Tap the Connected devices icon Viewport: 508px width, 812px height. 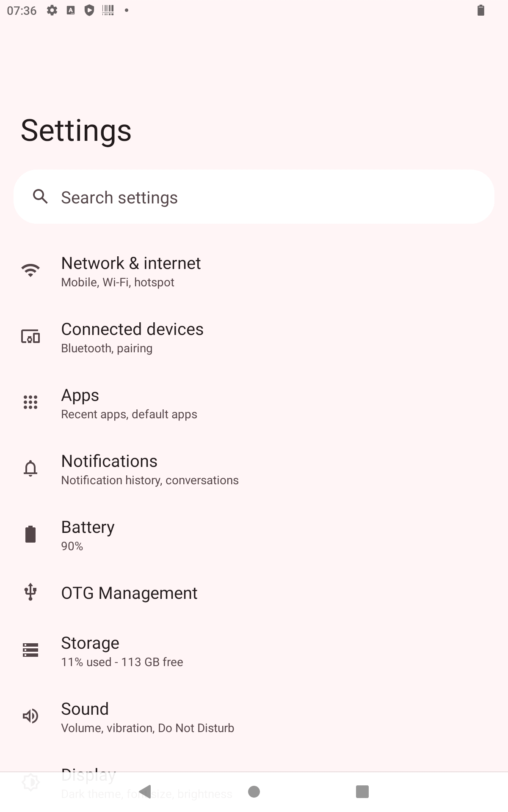[30, 337]
